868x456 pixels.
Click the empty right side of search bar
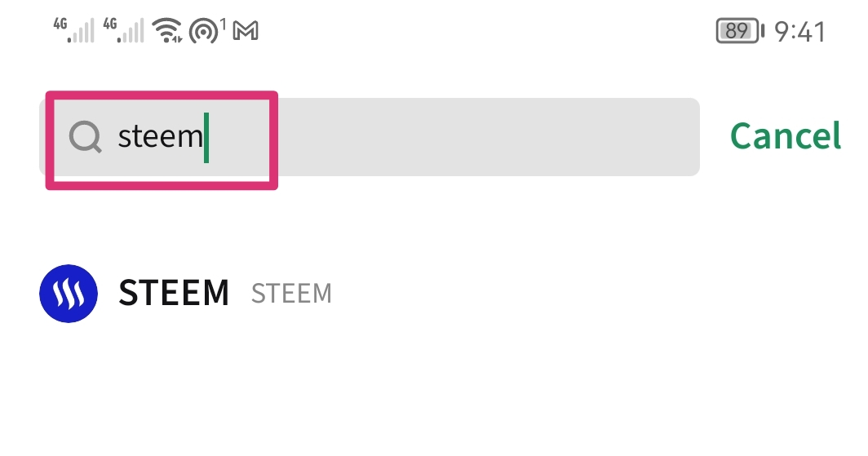489,137
